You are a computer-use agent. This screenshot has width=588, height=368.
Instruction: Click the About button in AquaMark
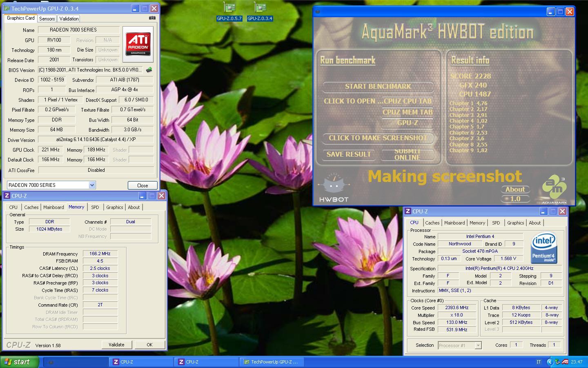(x=515, y=189)
